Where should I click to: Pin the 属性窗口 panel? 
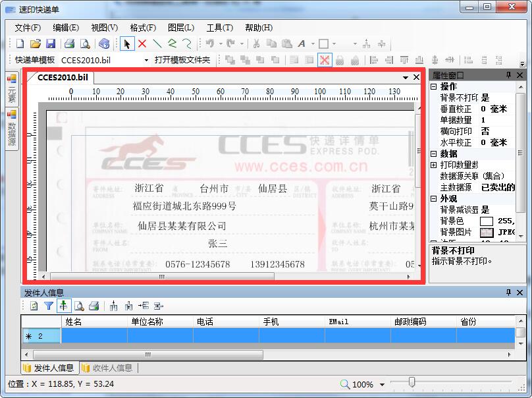(x=508, y=76)
